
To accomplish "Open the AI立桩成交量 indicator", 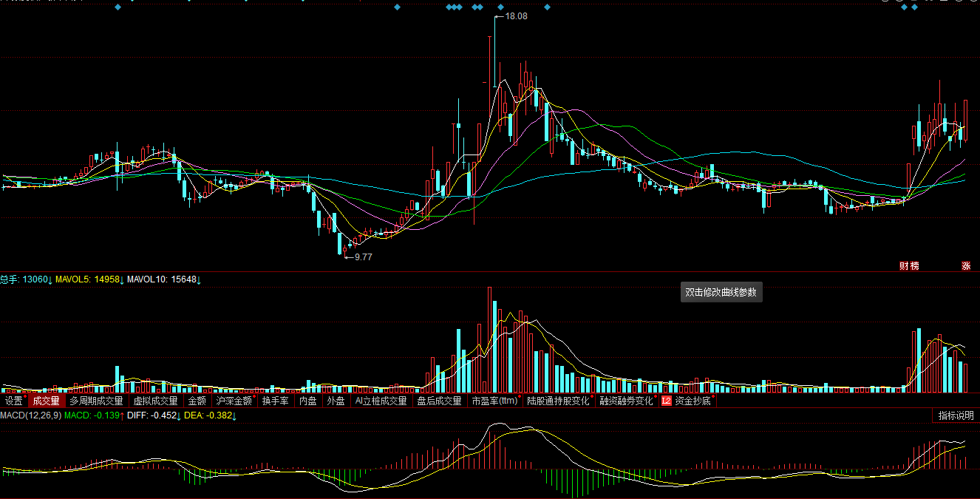I will point(381,401).
